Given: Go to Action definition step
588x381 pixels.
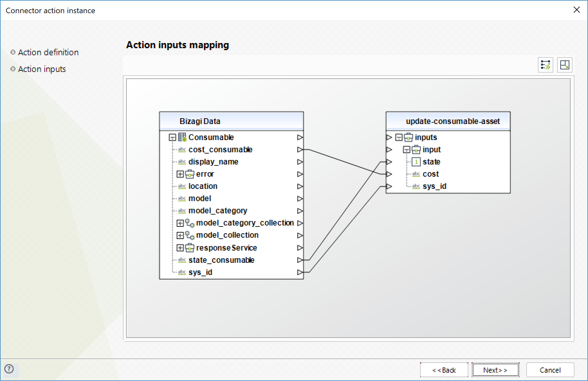Looking at the screenshot, I should (x=48, y=52).
